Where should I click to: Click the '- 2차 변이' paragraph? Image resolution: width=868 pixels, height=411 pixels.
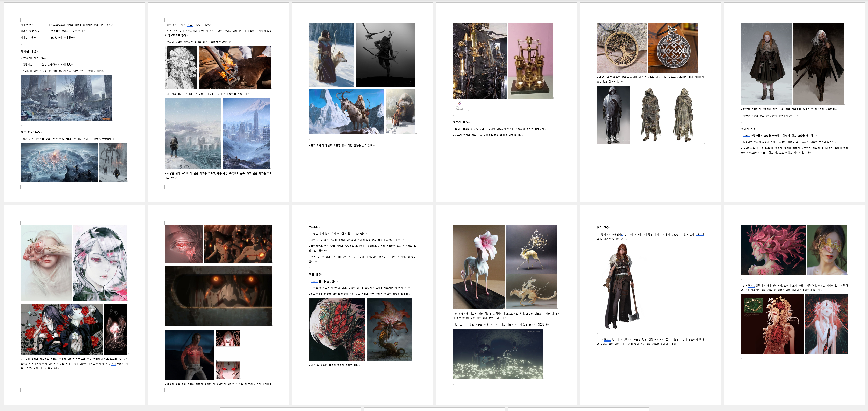tap(794, 288)
